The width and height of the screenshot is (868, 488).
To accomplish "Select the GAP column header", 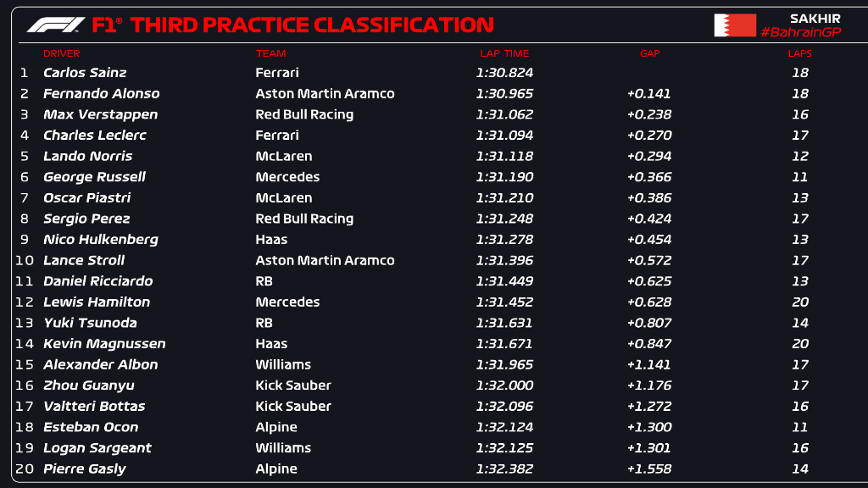I will [x=649, y=54].
